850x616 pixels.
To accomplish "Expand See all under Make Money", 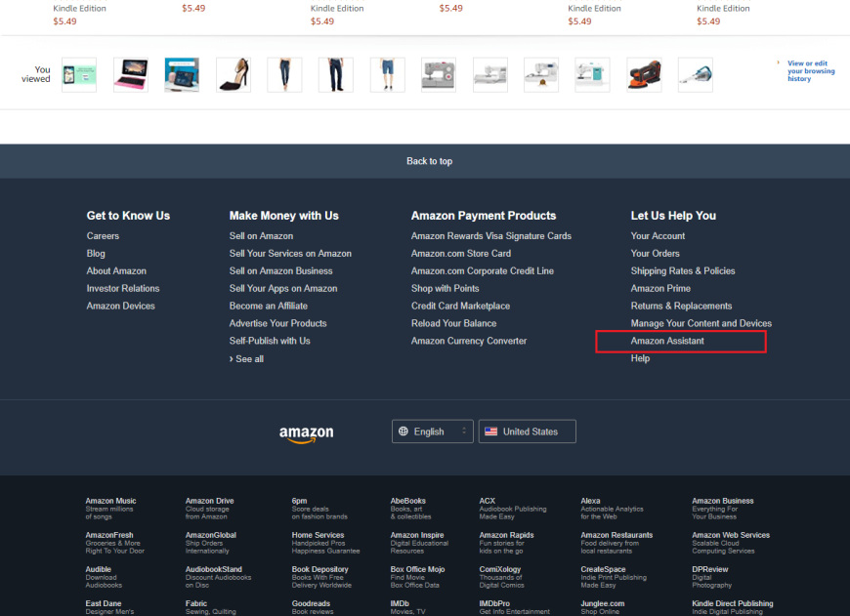I will (246, 358).
